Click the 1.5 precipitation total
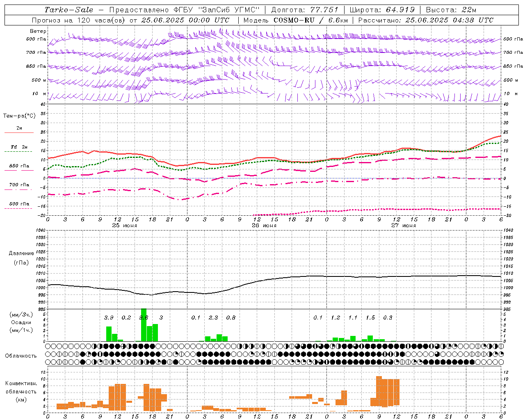Image resolution: width=525 pixels, height=420 pixels. [x=370, y=318]
